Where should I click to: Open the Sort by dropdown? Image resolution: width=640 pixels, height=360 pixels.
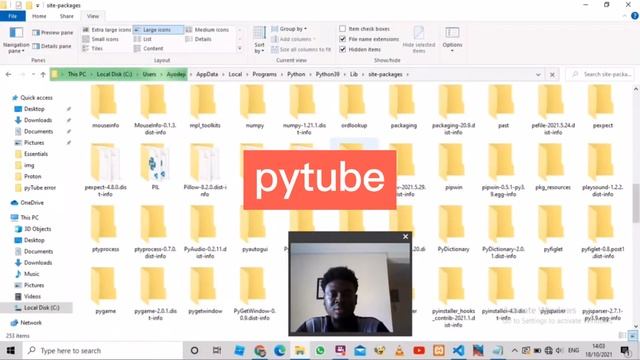(259, 40)
